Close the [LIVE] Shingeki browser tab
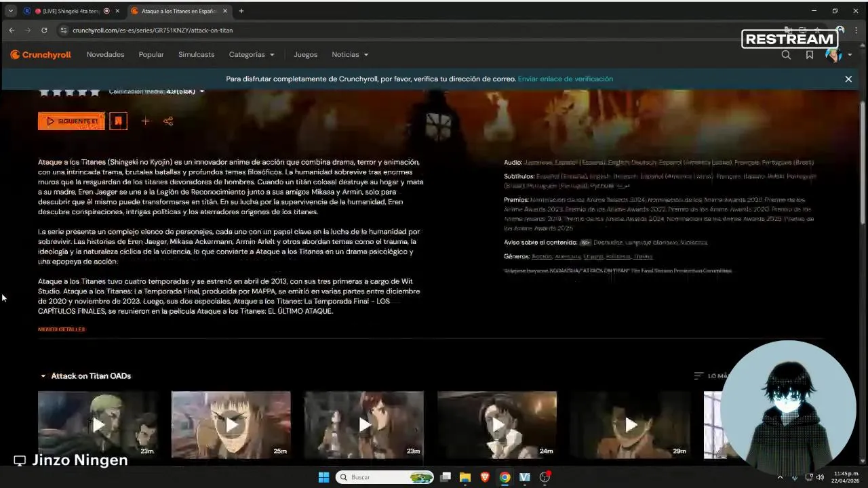 pos(117,11)
